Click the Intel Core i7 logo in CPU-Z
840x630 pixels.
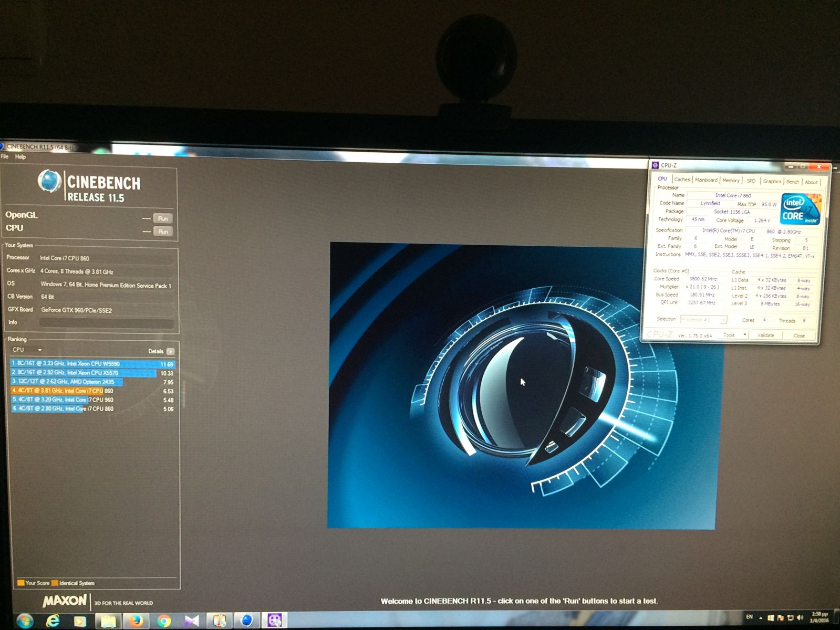point(801,209)
